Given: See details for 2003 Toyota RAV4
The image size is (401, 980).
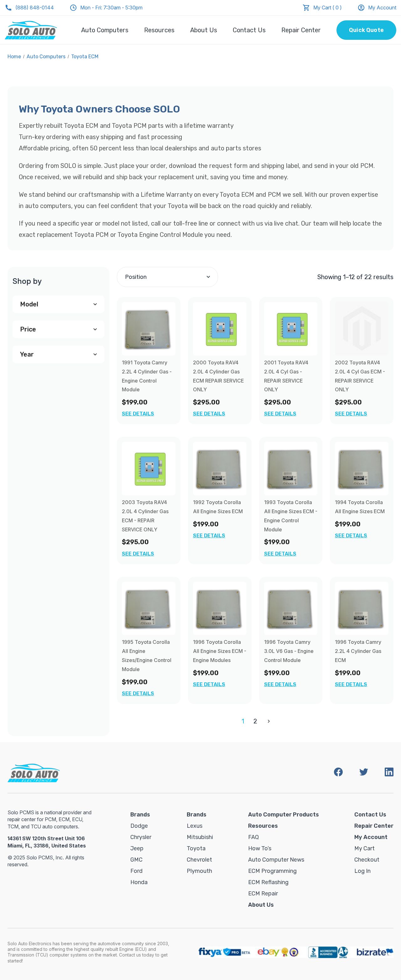Looking at the screenshot, I should tap(138, 554).
